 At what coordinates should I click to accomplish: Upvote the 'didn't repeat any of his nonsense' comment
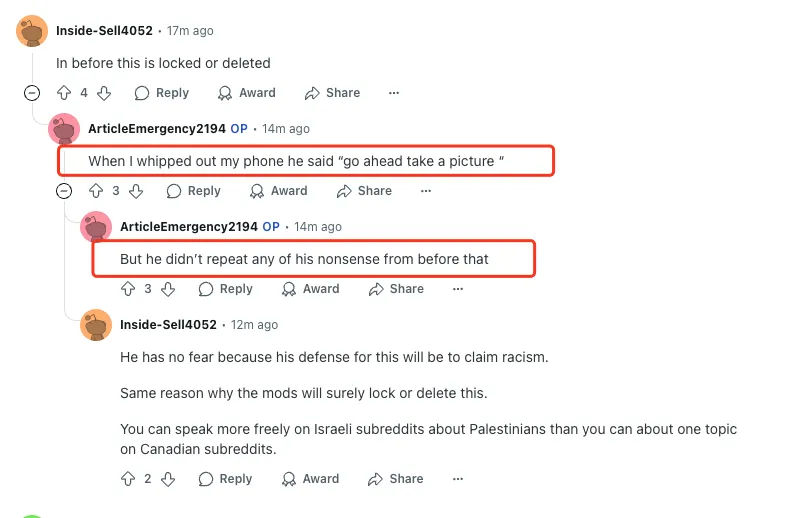click(x=128, y=289)
